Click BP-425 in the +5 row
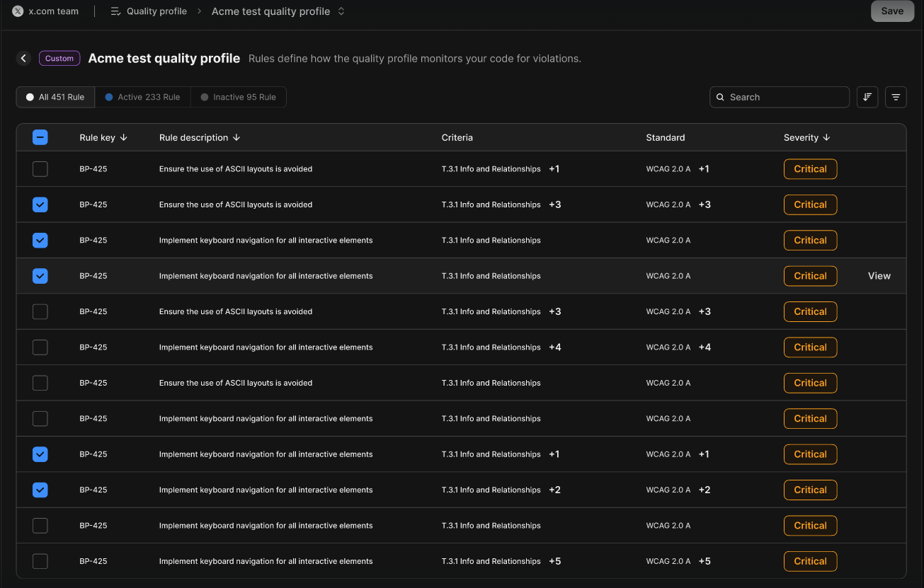Screen dimensions: 924x588 coord(93,561)
